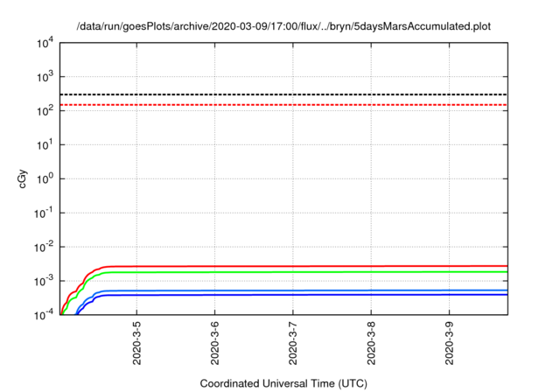Select the 10^3 y-axis label
The image size is (560, 392).
tap(45, 77)
